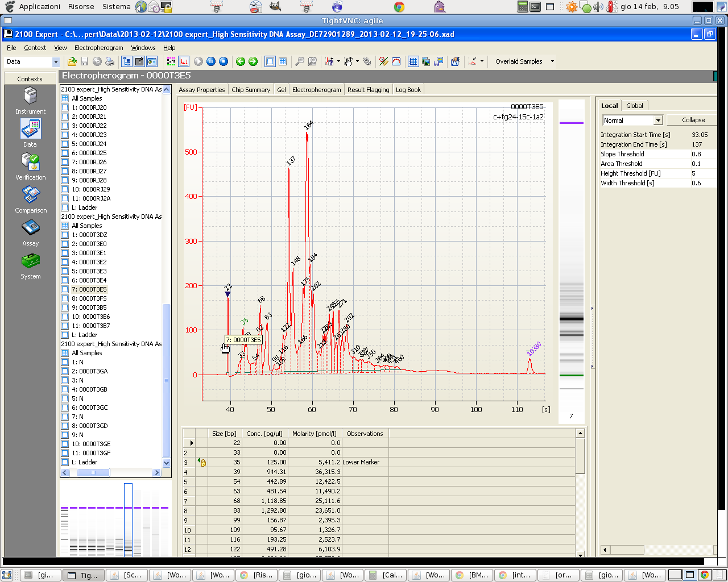Switch to Global setpoints tab
Viewport: 728px width, 582px height.
coord(635,106)
